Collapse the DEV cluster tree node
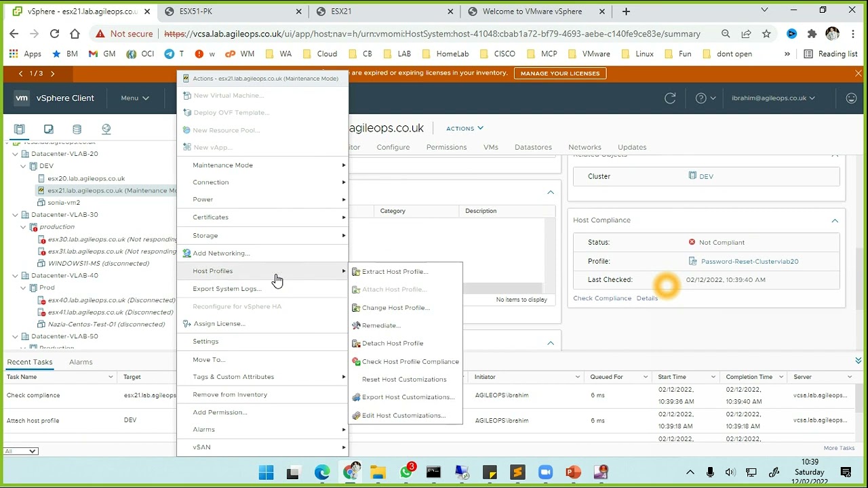 pyautogui.click(x=24, y=166)
